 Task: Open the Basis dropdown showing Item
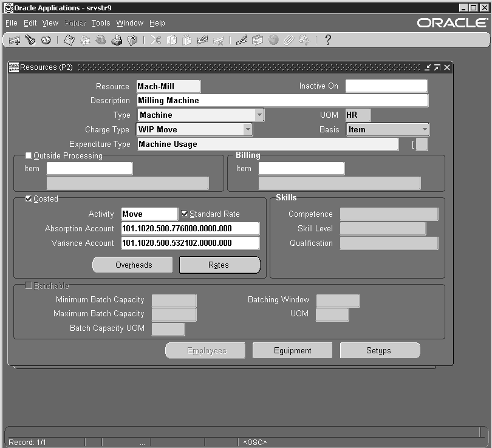[x=425, y=129]
